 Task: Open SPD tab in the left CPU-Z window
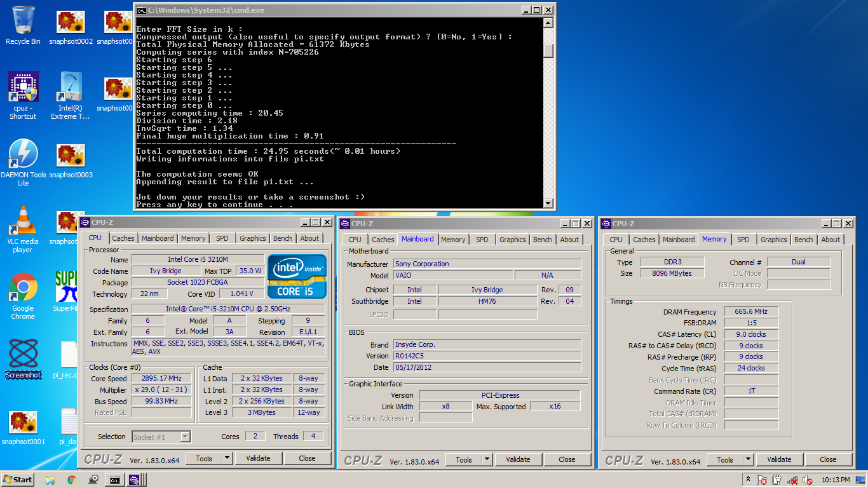click(222, 238)
